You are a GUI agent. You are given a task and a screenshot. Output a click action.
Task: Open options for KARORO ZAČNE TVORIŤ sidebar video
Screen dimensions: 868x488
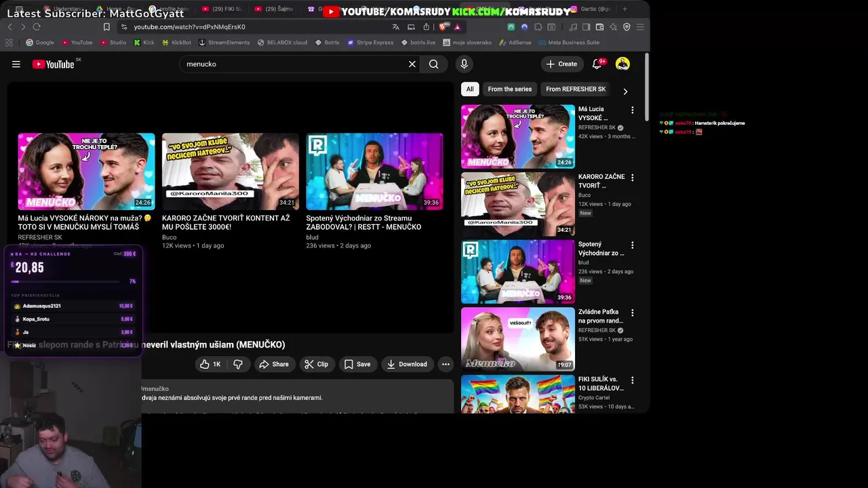click(632, 178)
